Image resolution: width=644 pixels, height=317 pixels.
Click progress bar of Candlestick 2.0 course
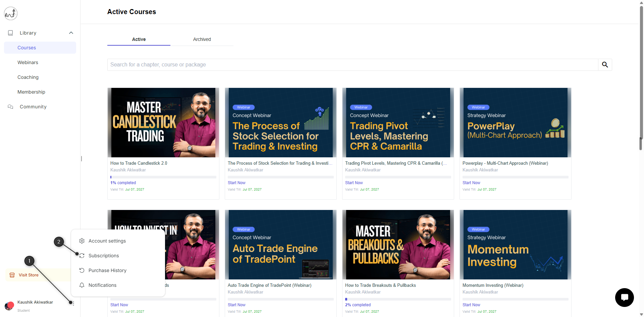163,177
